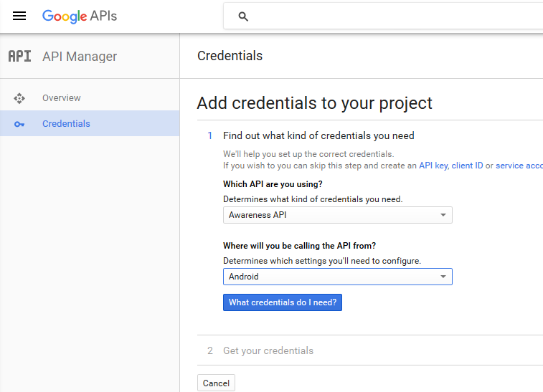Click the Overview diamond icon
The height and width of the screenshot is (392, 543).
pos(19,98)
